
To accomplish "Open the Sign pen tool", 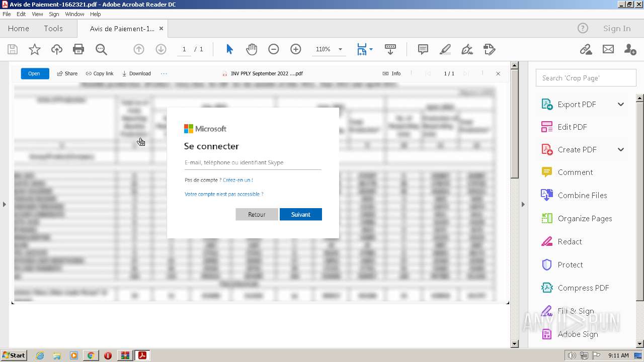I will [467, 49].
